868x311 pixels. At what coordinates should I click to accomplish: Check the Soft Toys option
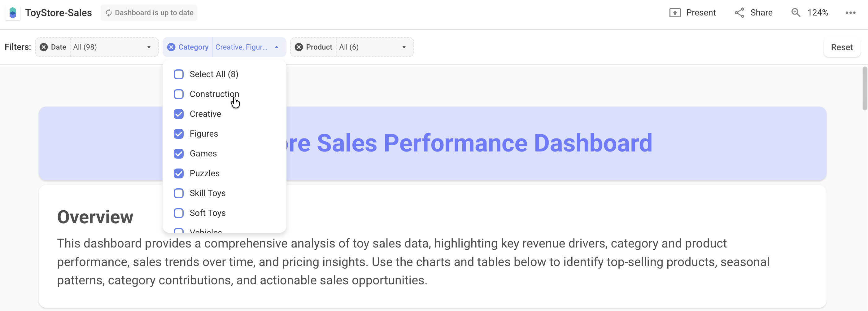179,213
